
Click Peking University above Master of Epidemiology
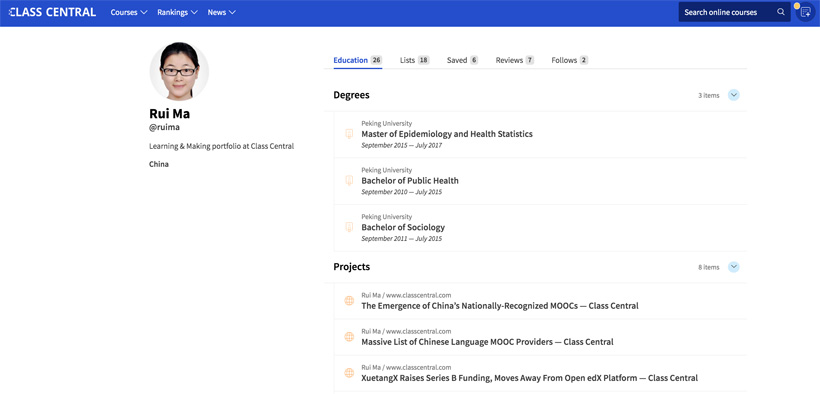[x=386, y=123]
